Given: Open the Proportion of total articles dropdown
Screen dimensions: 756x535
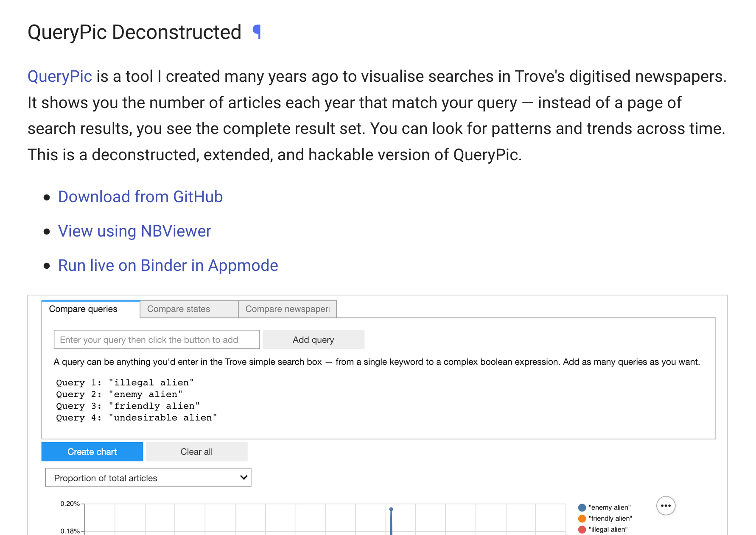Looking at the screenshot, I should (148, 478).
